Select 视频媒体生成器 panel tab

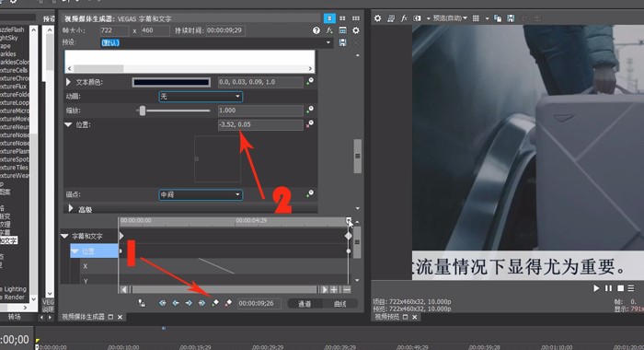point(84,317)
